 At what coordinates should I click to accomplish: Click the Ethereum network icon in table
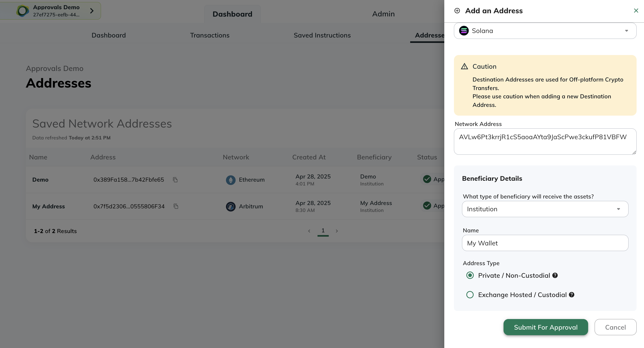point(230,180)
